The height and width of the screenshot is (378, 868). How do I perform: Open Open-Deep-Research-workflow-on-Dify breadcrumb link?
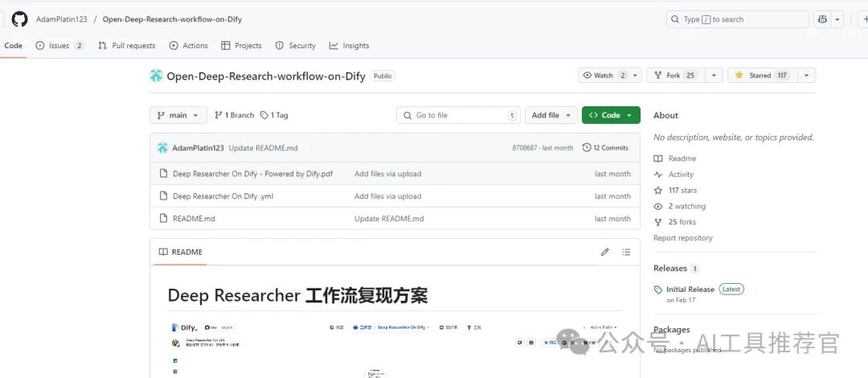pos(172,19)
